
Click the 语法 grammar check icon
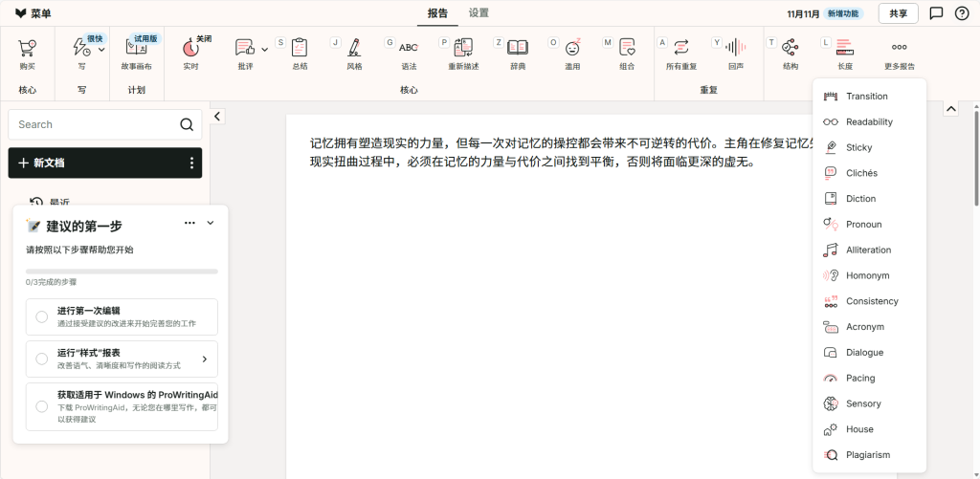[x=409, y=48]
